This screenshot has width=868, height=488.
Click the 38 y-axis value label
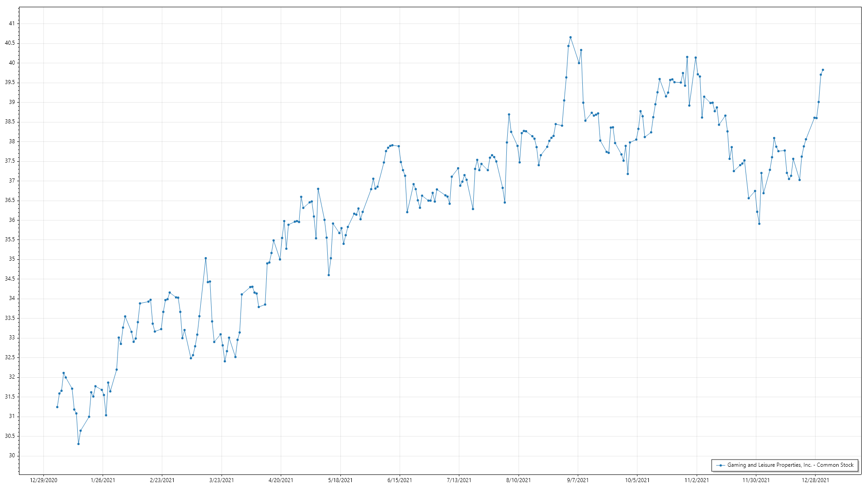(x=11, y=141)
